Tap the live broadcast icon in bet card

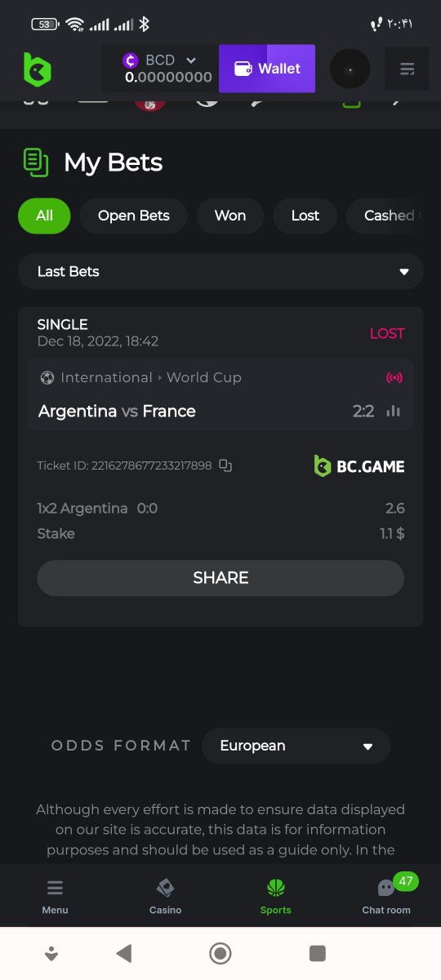click(394, 377)
